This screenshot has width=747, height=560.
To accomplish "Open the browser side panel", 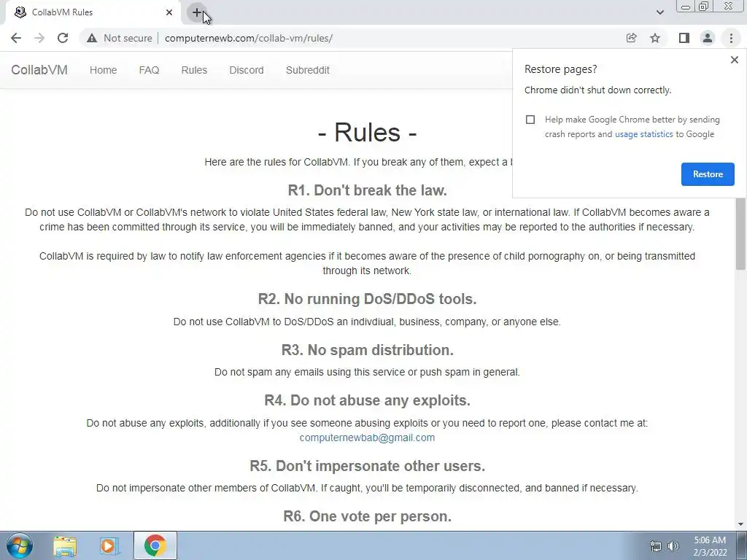I will (684, 38).
